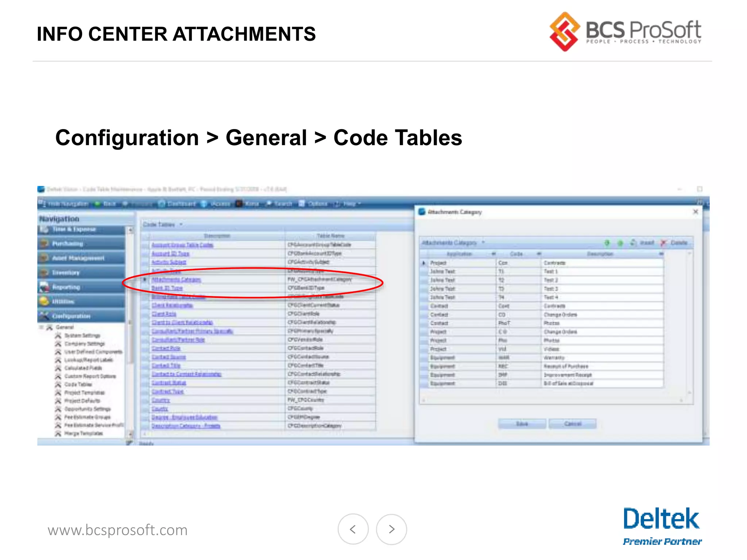Select the 'Videos' description cell
The height and width of the screenshot is (560, 747).
pos(602,349)
